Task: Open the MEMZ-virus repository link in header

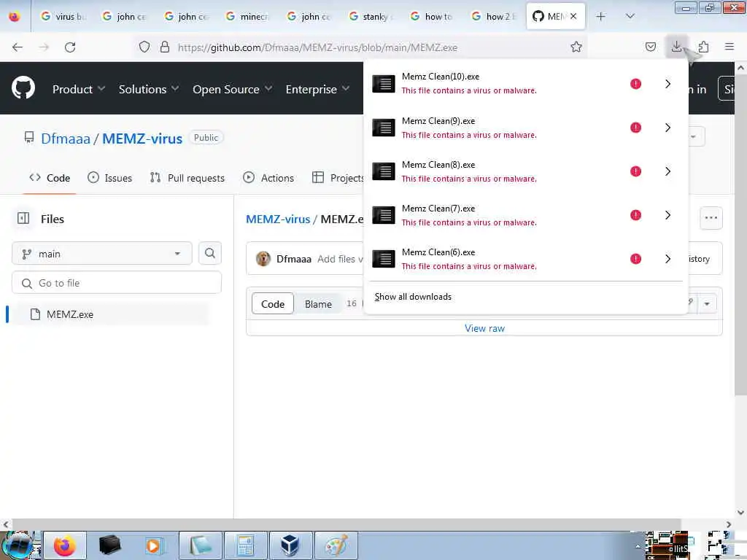Action: (142, 139)
